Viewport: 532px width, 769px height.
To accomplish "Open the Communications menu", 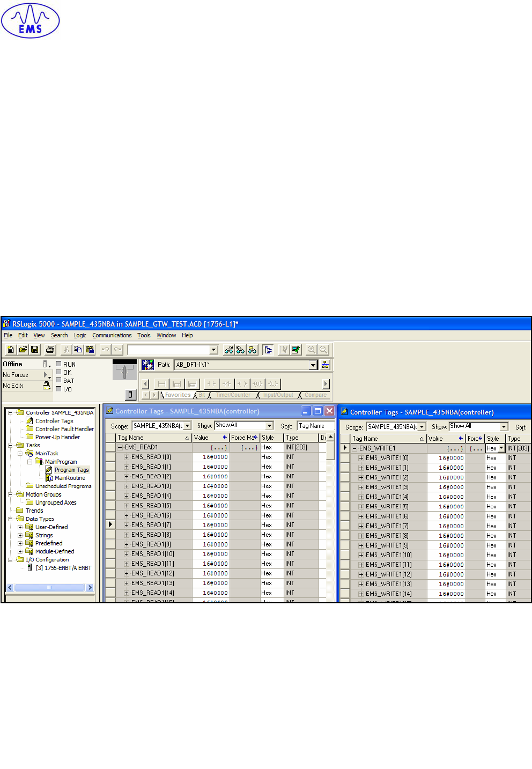I will point(112,335).
